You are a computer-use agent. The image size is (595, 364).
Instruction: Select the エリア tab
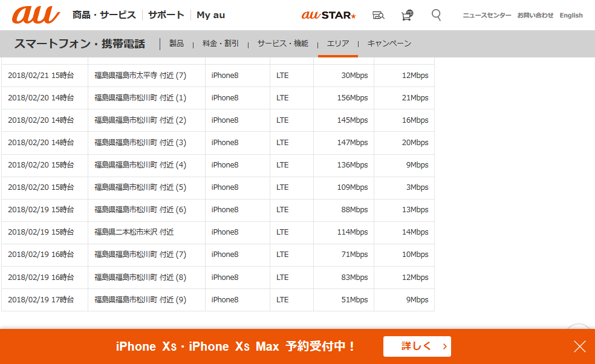point(338,44)
